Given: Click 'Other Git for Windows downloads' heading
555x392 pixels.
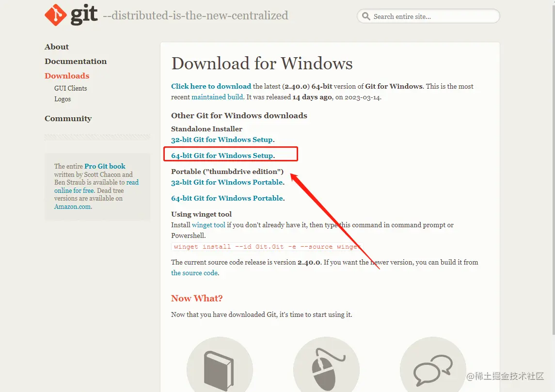Looking at the screenshot, I should coord(239,116).
